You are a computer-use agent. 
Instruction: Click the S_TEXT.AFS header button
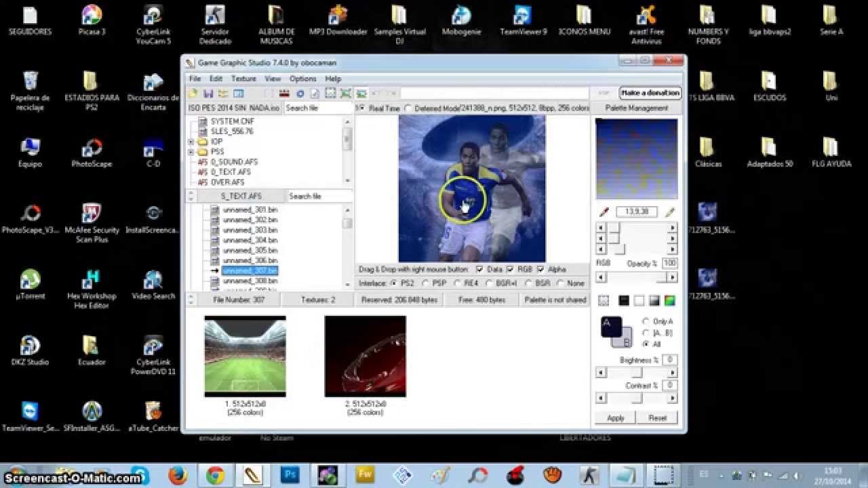click(x=241, y=196)
